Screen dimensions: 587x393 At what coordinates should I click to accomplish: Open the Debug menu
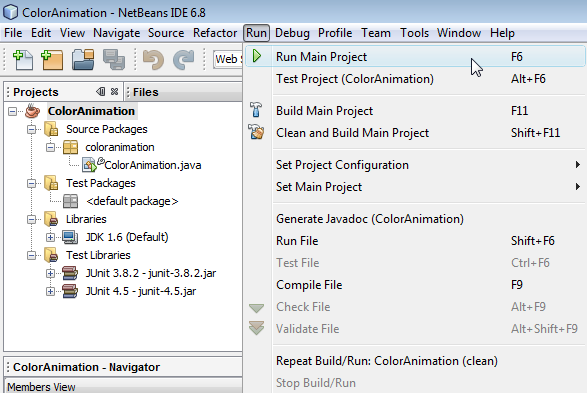coord(292,33)
